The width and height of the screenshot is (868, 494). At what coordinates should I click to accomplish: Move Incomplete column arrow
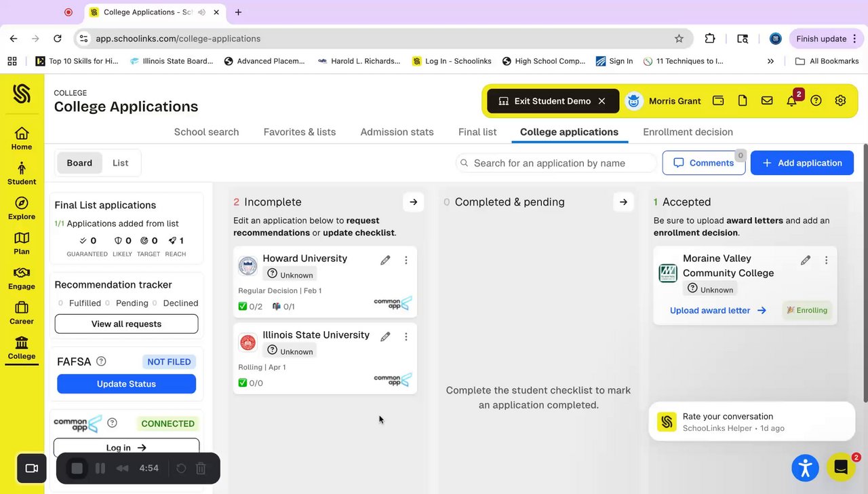(x=413, y=202)
